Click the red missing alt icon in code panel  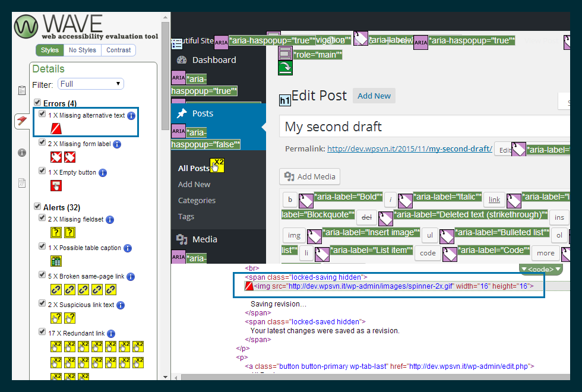[249, 286]
